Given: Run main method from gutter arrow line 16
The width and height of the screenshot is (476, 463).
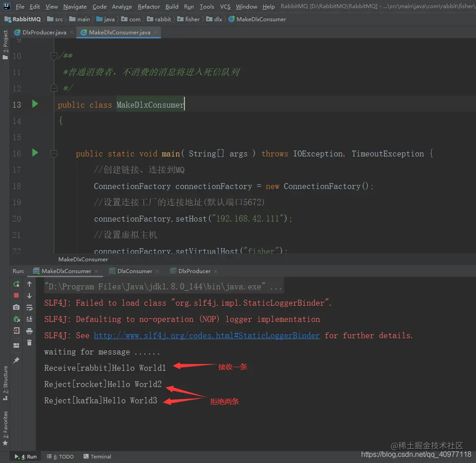Looking at the screenshot, I should tap(35, 152).
